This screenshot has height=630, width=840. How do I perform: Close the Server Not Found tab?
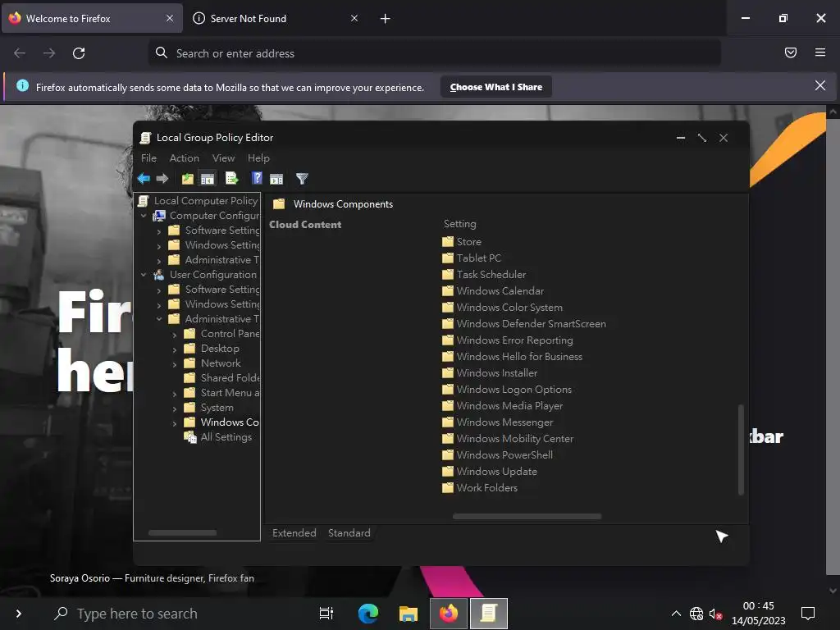[354, 18]
